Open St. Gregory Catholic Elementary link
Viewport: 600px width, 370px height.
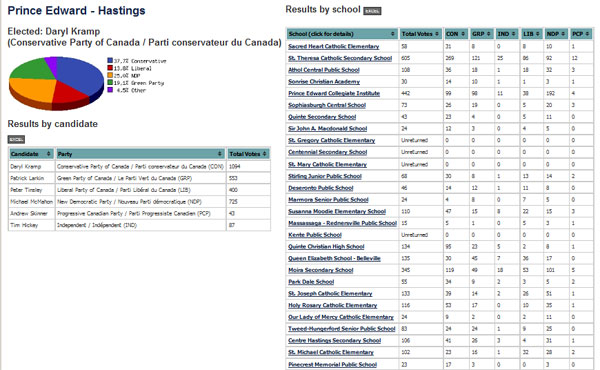click(x=332, y=140)
